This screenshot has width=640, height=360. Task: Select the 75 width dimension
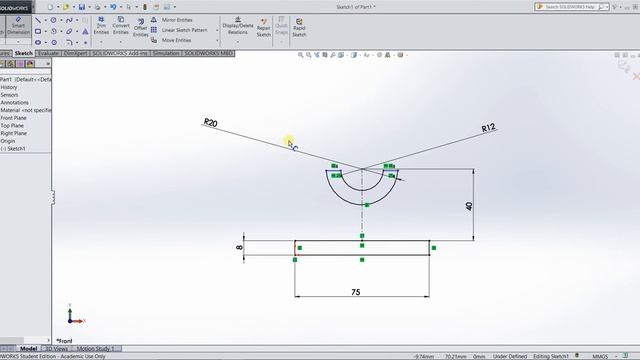click(356, 292)
